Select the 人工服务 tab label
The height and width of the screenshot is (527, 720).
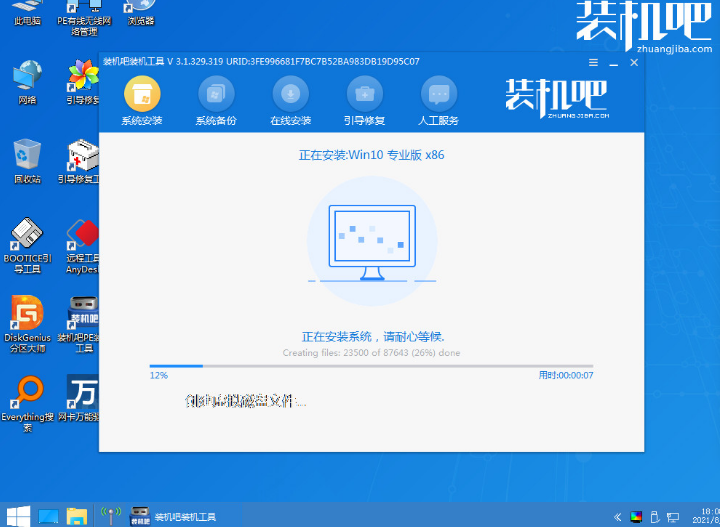pyautogui.click(x=439, y=121)
